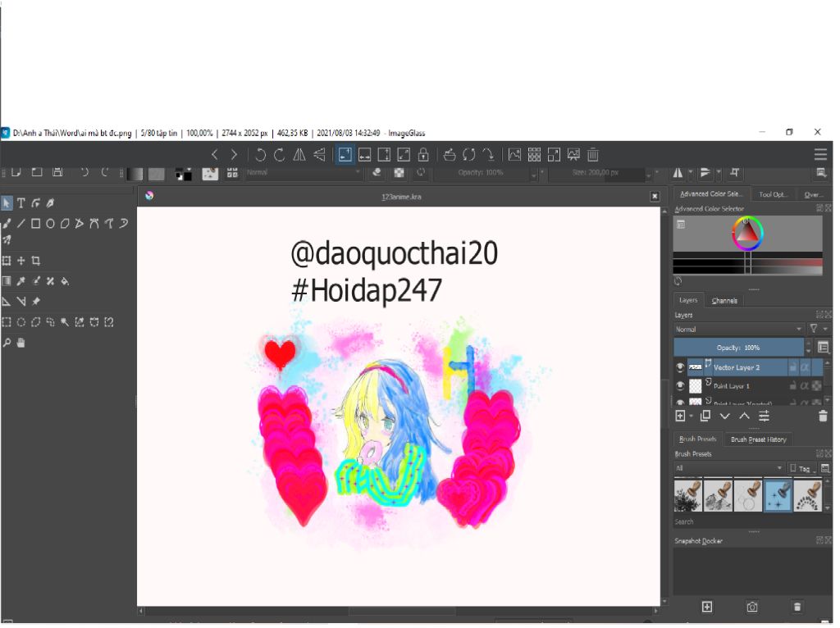Click the Open File basket icon
The image size is (840, 628).
coord(450,155)
